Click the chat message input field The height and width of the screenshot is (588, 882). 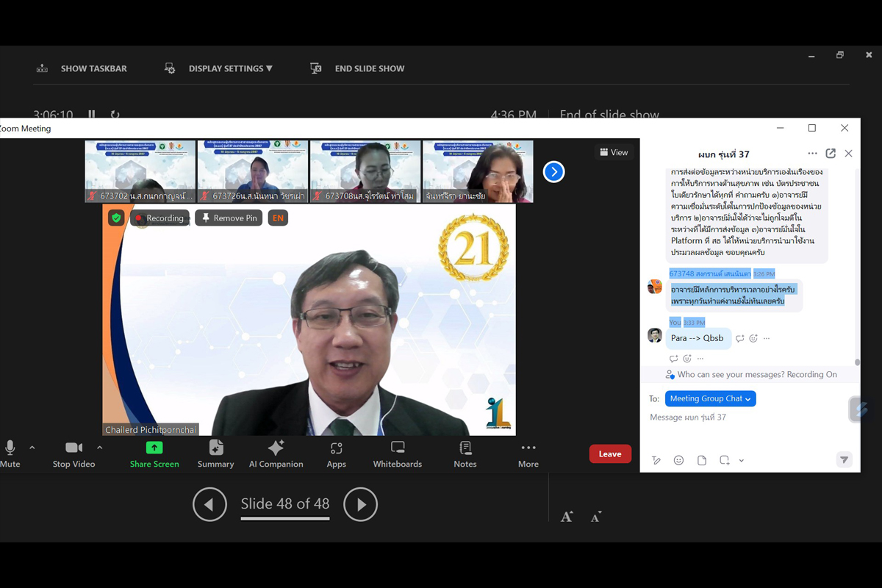pos(742,417)
